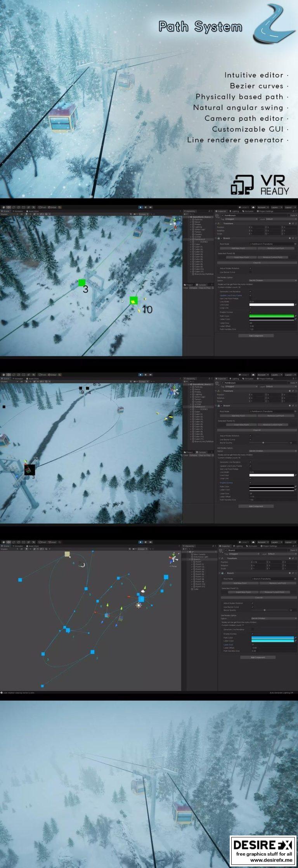Open green Path Color swatch

pos(272,316)
